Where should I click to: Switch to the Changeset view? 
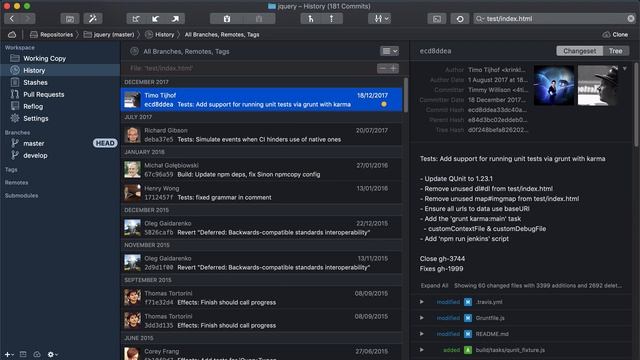[580, 51]
